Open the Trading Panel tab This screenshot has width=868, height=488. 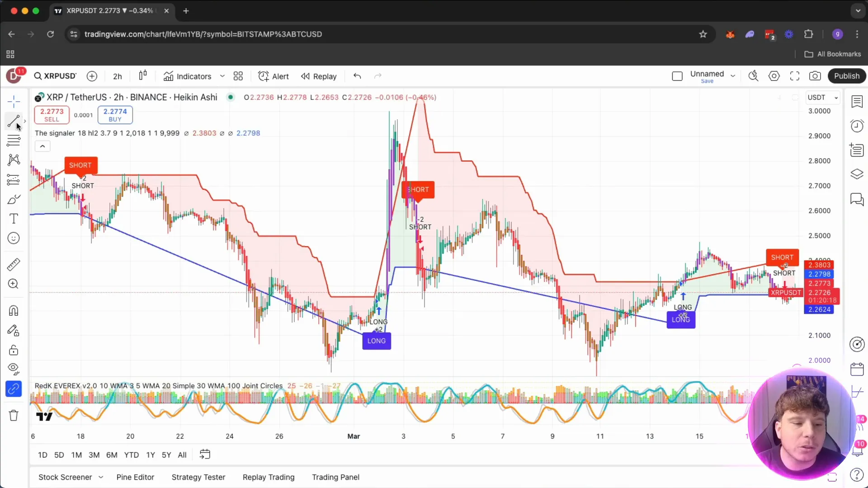tap(335, 477)
